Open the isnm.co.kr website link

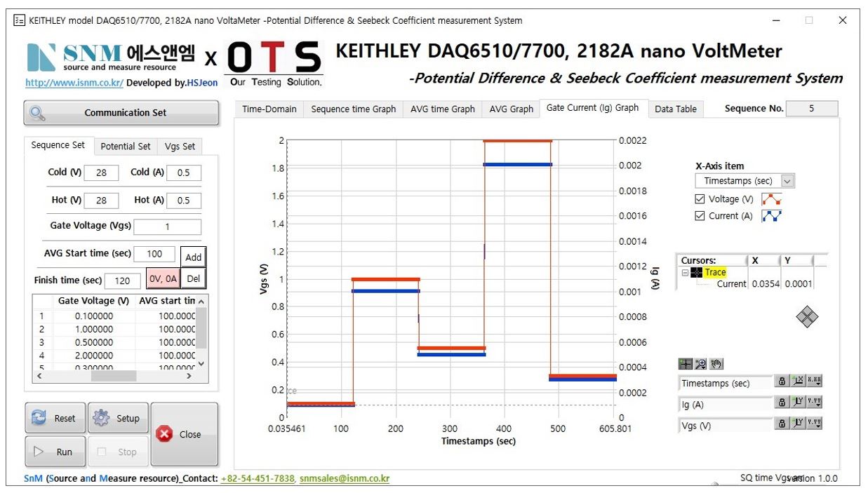click(x=74, y=83)
